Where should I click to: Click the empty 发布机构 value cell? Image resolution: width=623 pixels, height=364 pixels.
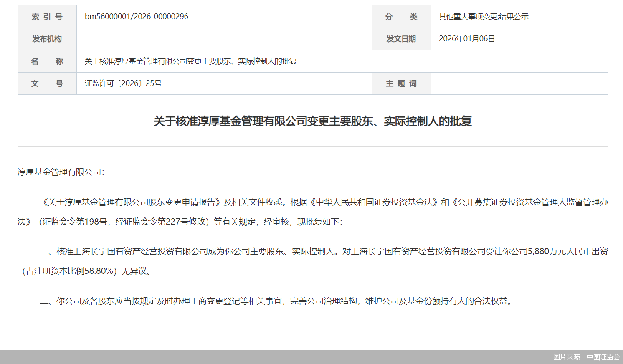click(x=224, y=38)
